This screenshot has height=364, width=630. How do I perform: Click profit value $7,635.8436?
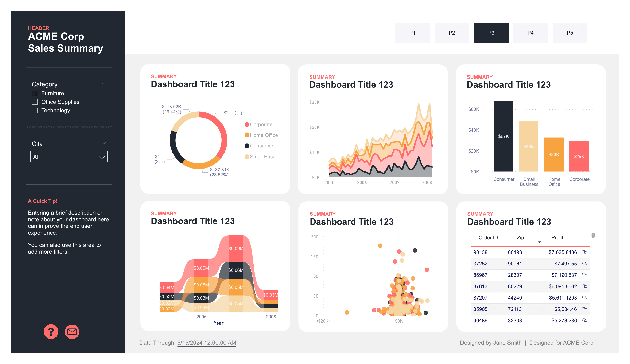(563, 252)
